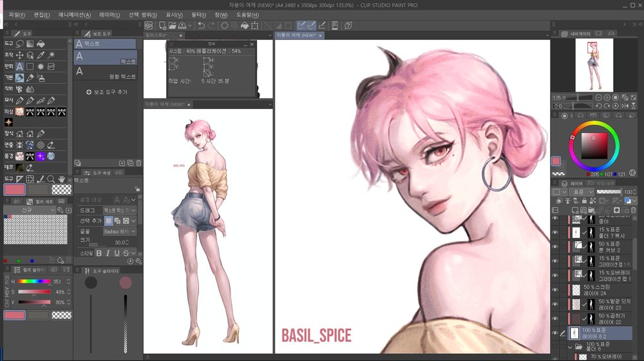The width and height of the screenshot is (644, 361).
Task: Zoom out in Navigator panel
Action: (599, 97)
